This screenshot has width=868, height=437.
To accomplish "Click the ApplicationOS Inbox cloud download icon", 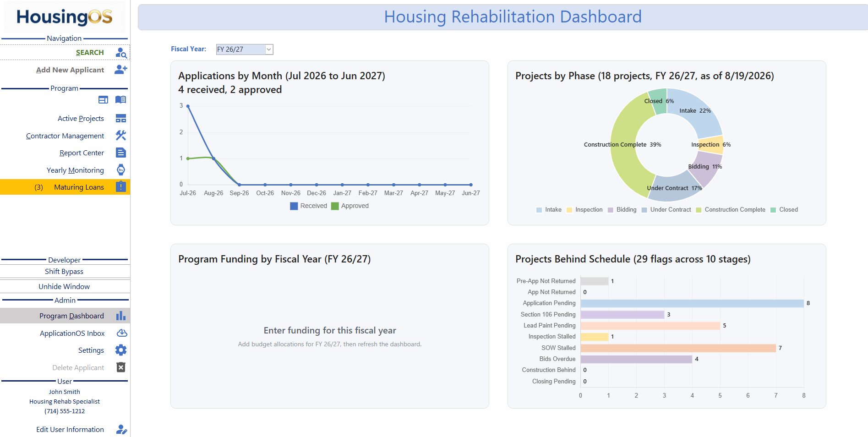I will coord(122,333).
